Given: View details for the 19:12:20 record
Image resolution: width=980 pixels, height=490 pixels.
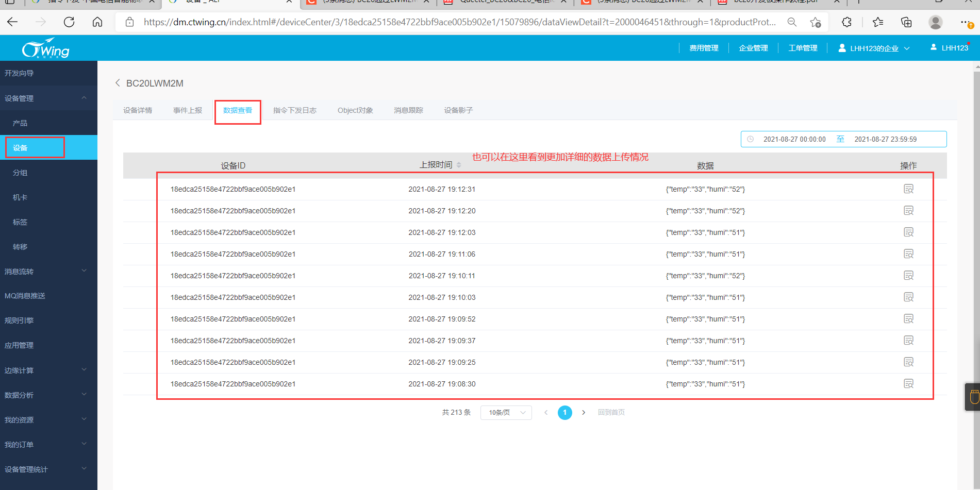Looking at the screenshot, I should pyautogui.click(x=908, y=211).
